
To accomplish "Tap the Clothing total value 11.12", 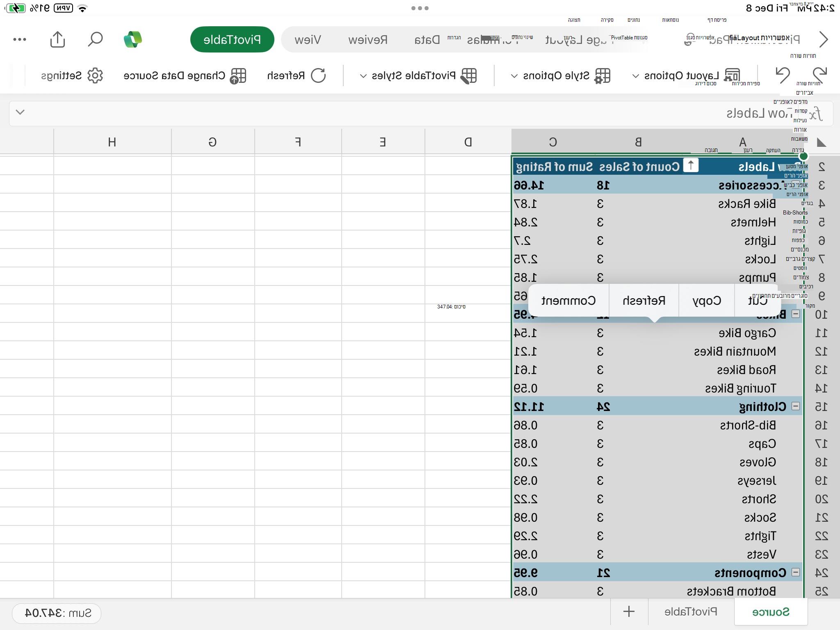I will [529, 406].
